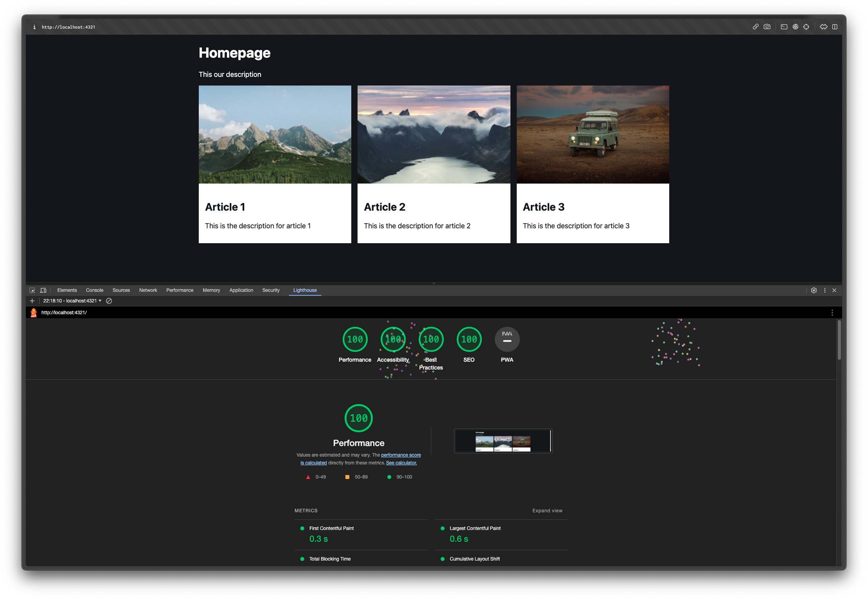Screen dimensions: 868x599
Task: Click the performance score calculator link
Action: tap(402, 462)
